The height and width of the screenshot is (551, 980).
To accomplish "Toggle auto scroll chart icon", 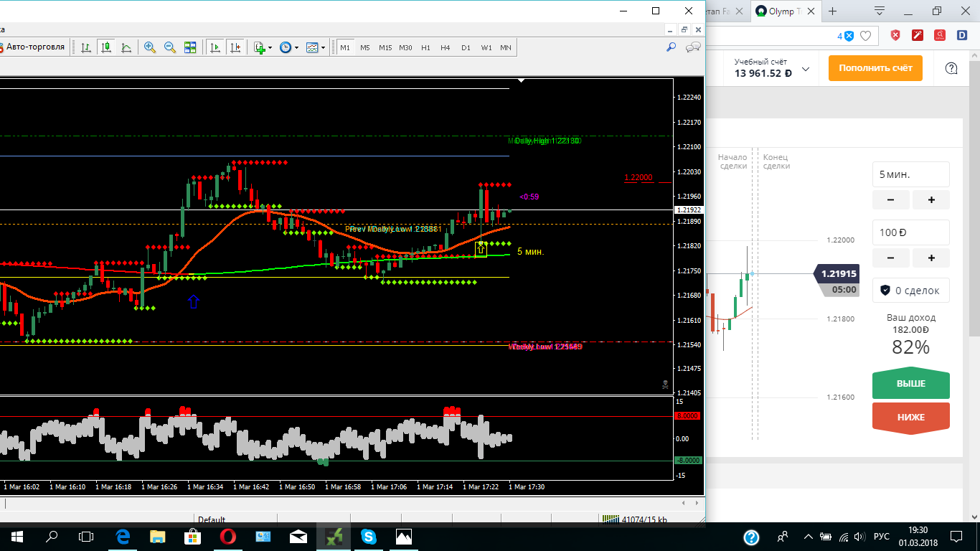I will click(x=215, y=47).
